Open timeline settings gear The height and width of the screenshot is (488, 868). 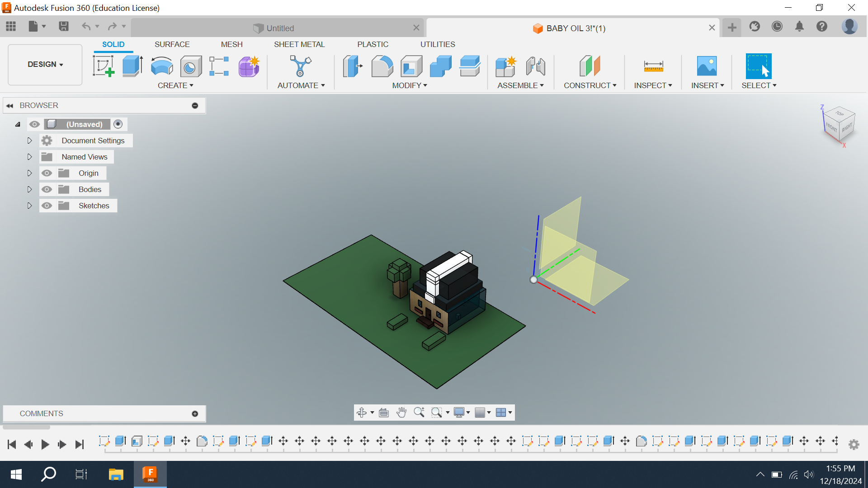(x=854, y=445)
